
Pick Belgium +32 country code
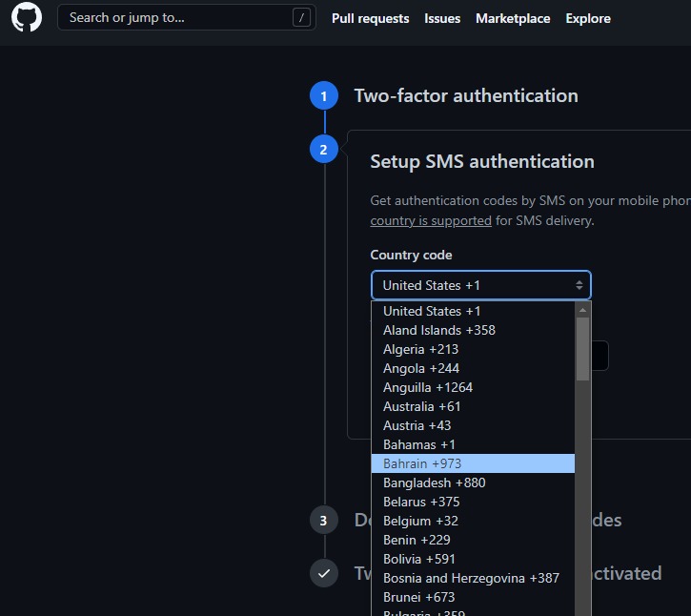(x=473, y=521)
